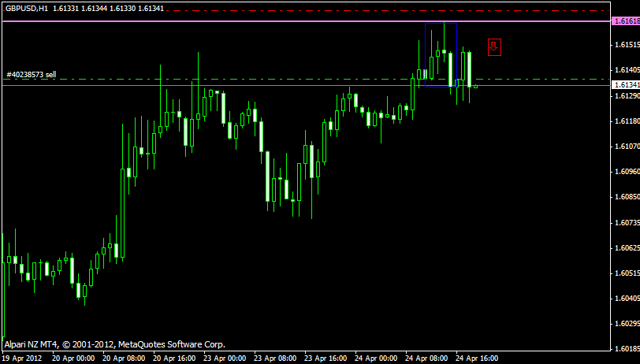Click the 1.60405 price axis label

pyautogui.click(x=627, y=299)
